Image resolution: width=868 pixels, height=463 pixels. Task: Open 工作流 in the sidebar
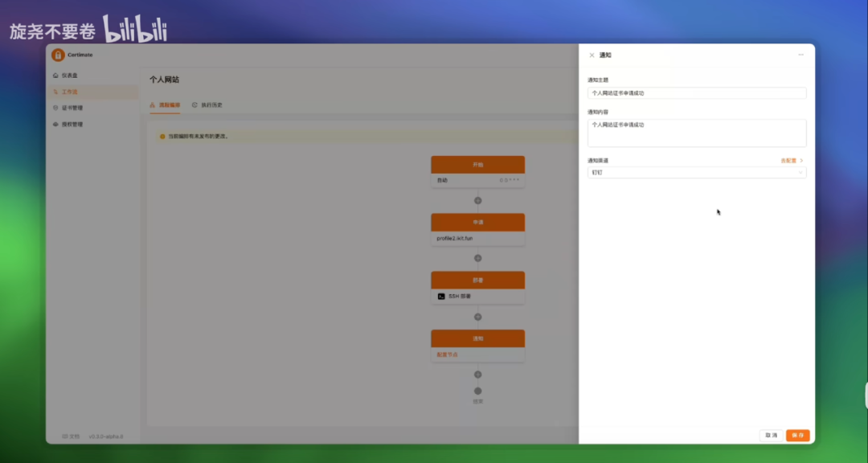coord(93,92)
